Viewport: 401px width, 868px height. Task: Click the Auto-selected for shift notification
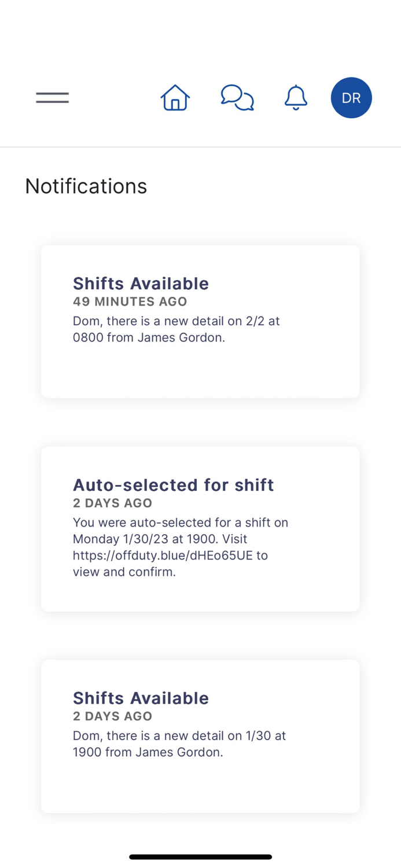click(200, 528)
